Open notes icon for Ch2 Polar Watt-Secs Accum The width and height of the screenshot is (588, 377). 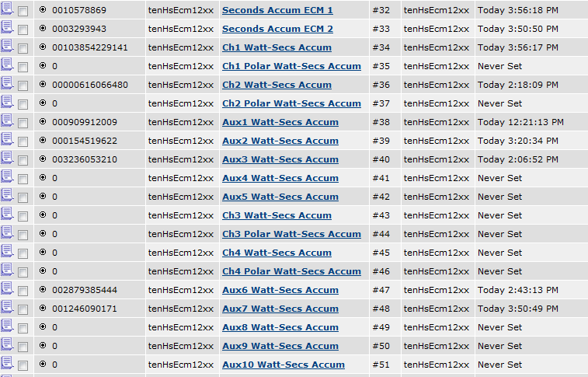pos(7,103)
